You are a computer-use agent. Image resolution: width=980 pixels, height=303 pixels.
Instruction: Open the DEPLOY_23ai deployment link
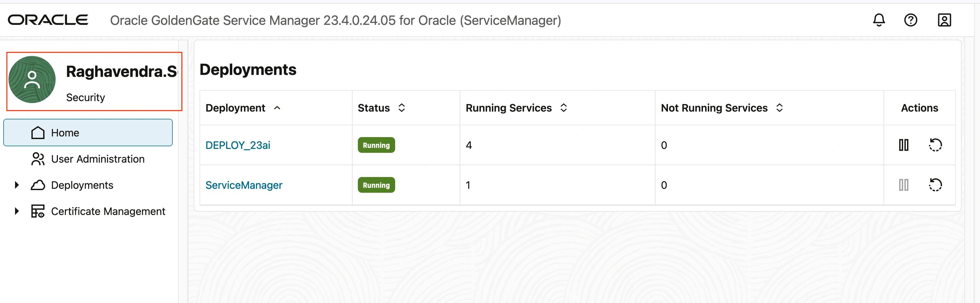[238, 145]
